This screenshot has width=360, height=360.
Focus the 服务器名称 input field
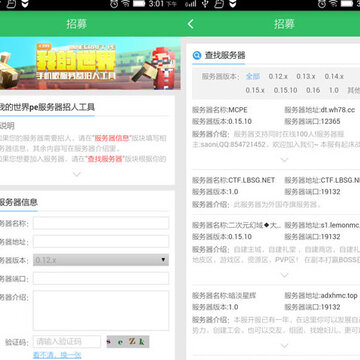coord(101,223)
